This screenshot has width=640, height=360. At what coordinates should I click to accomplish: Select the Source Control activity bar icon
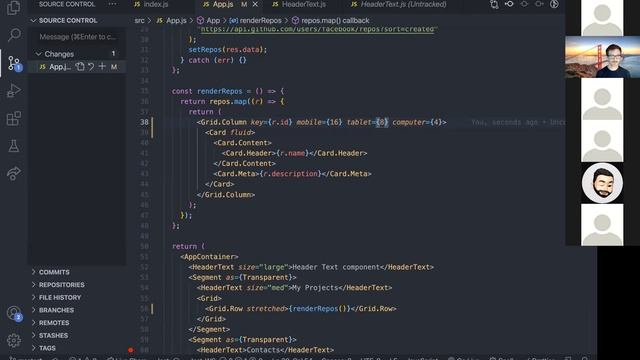[14, 63]
